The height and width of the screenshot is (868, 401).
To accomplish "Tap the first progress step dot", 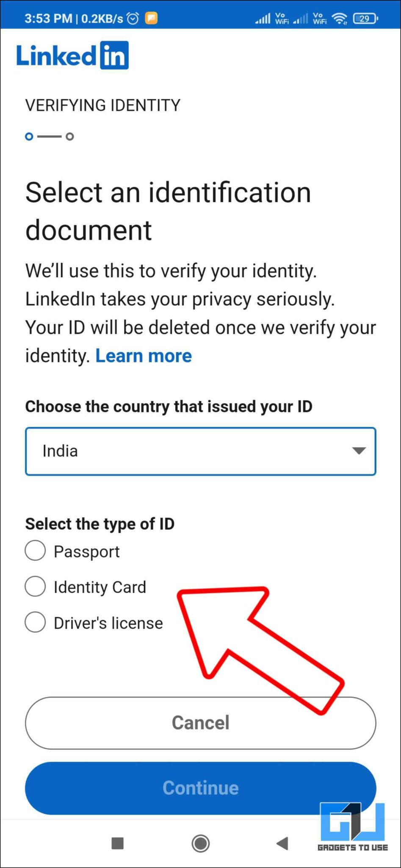I will (30, 136).
